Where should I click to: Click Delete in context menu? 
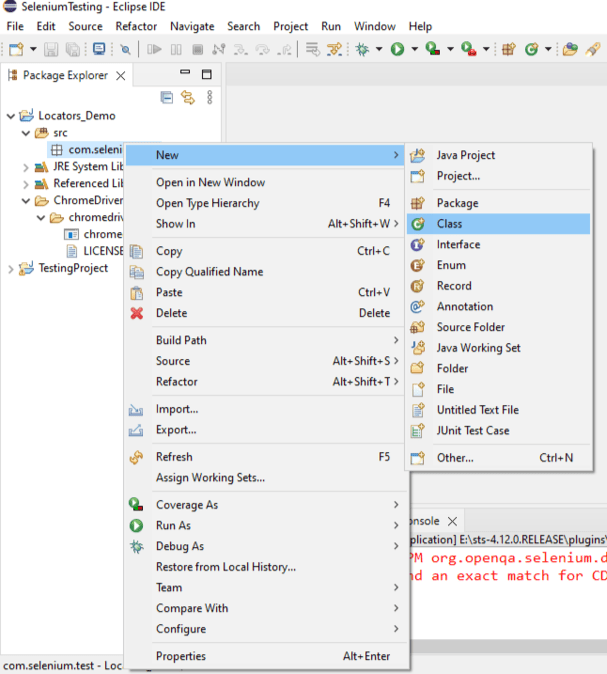[265, 313]
